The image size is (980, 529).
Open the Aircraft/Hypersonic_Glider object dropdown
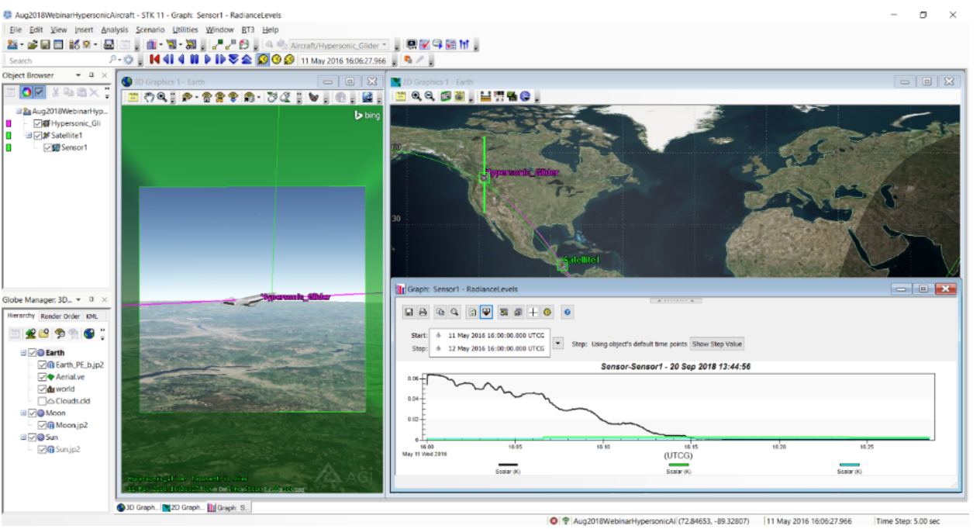point(385,46)
